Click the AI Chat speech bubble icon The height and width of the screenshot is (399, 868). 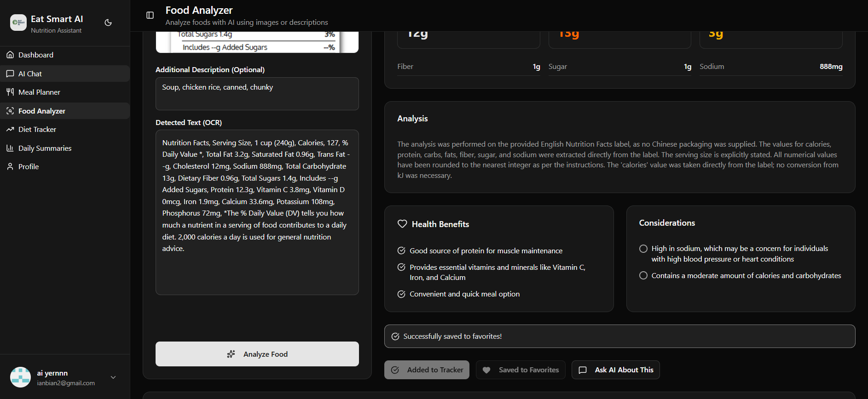coord(10,74)
